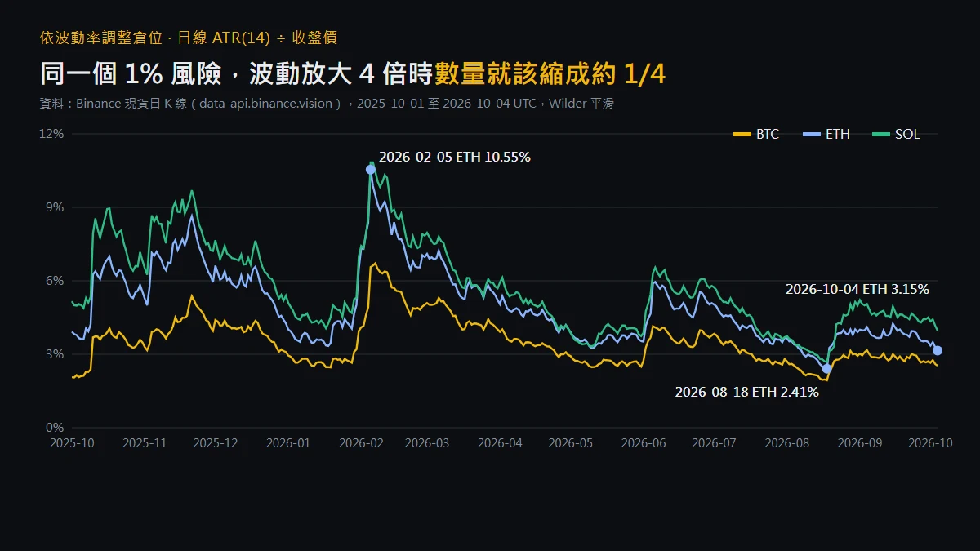Screen dimensions: 980x551
Task: Click the annotation 2026-08-18 ETH 2.41%
Action: [747, 392]
